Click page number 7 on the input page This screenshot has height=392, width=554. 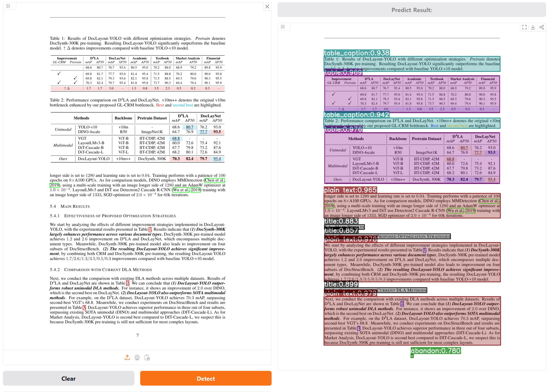pyautogui.click(x=138, y=335)
